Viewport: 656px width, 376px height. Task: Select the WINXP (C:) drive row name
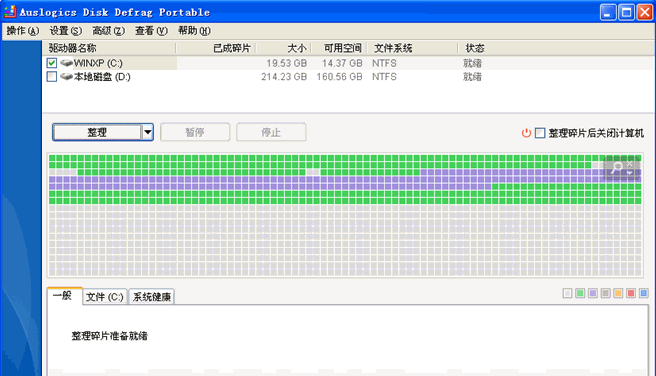coord(98,63)
